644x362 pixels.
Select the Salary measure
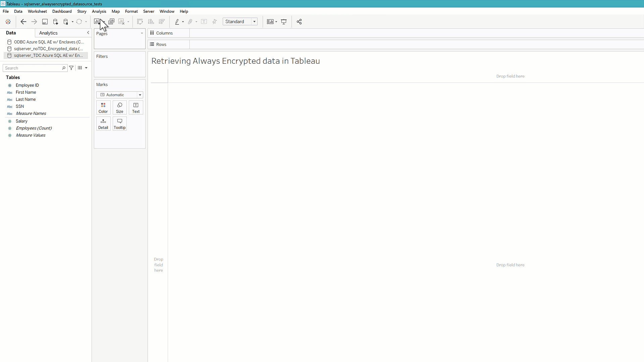[x=21, y=121]
